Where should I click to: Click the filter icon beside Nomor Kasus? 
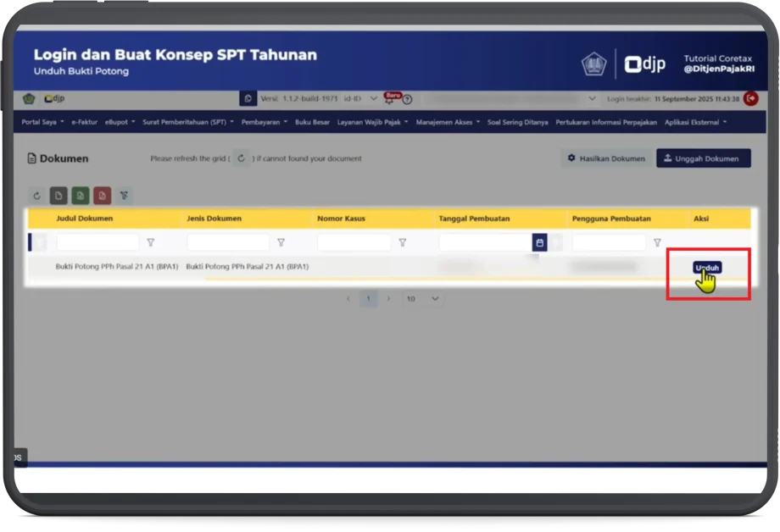pyautogui.click(x=402, y=243)
